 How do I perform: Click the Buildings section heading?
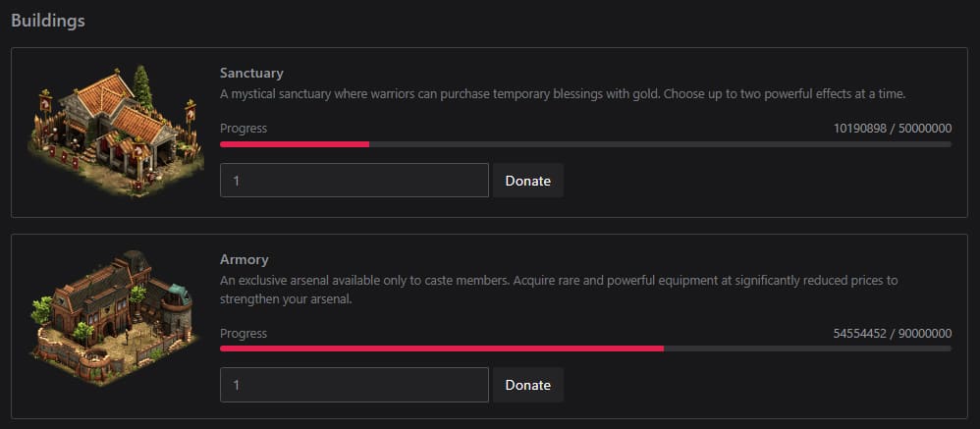pyautogui.click(x=48, y=21)
